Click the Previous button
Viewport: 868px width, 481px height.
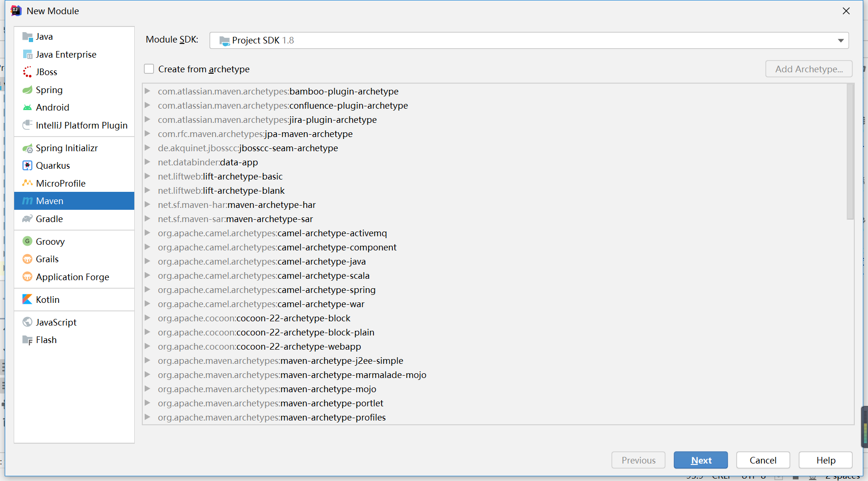(x=638, y=460)
